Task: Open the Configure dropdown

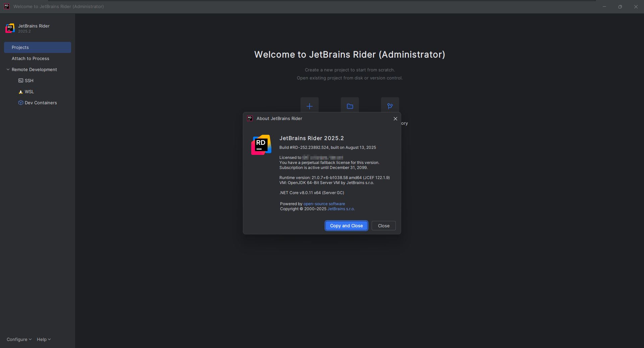Action: point(19,339)
